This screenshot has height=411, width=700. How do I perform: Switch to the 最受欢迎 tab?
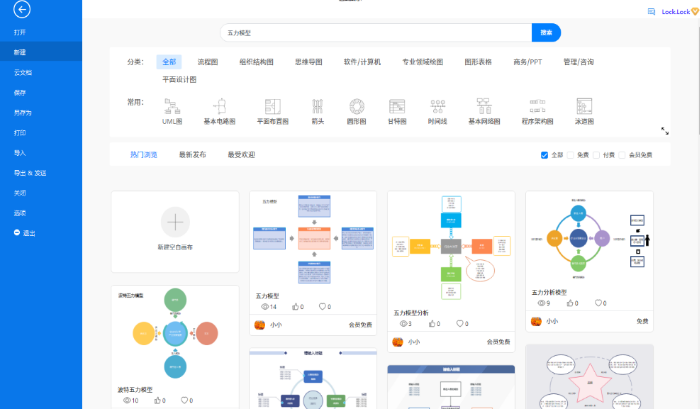tap(242, 155)
